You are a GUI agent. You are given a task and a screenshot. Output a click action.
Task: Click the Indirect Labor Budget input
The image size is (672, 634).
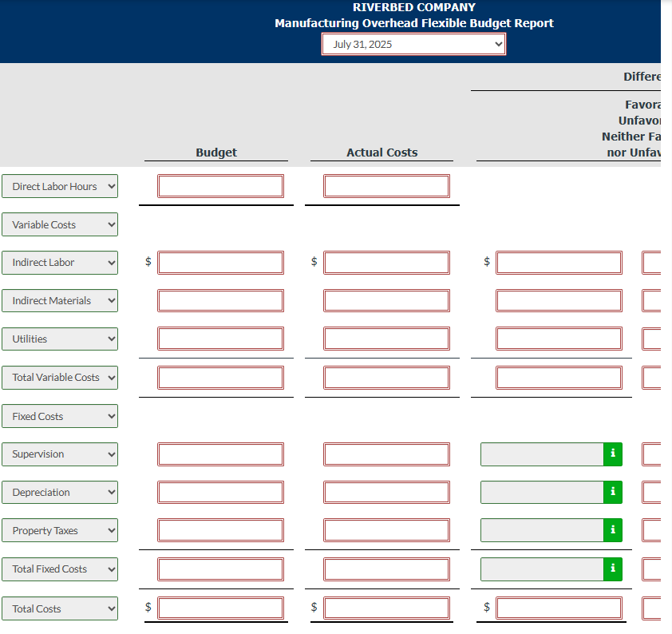[x=221, y=263]
